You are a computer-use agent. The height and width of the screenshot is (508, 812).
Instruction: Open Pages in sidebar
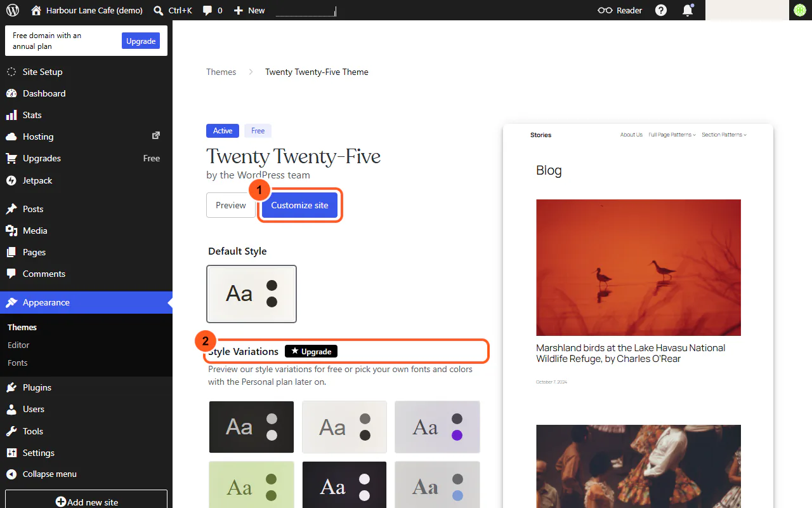pos(86,252)
